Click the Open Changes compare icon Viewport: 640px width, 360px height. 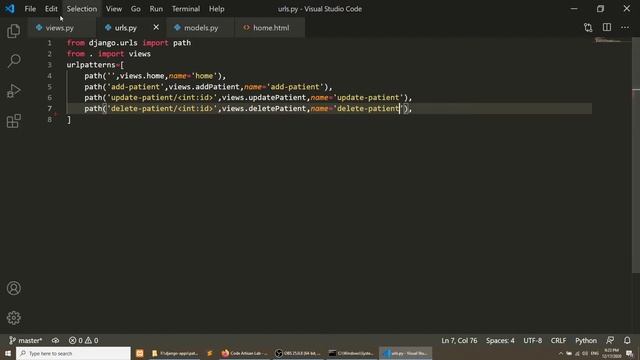click(588, 28)
